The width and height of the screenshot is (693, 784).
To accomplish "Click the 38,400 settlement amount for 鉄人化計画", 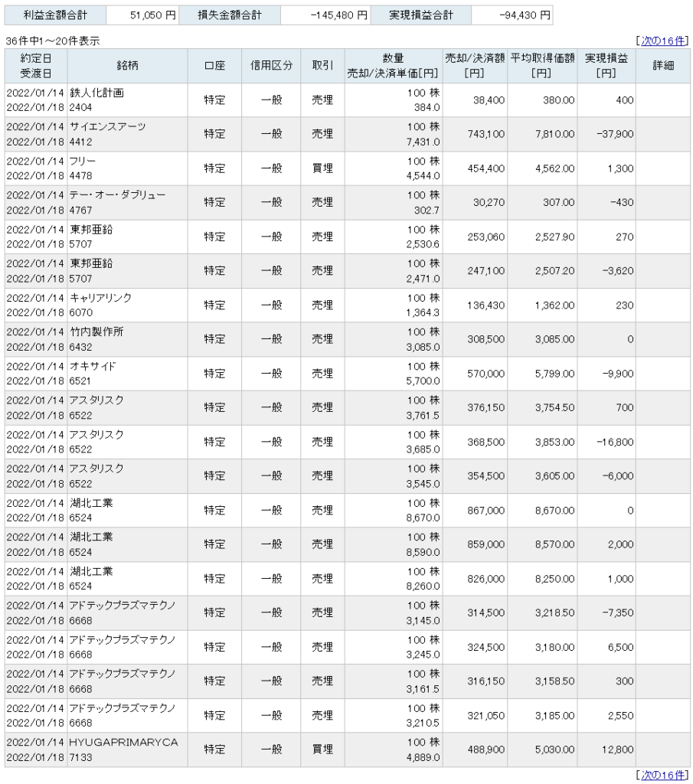I will pyautogui.click(x=489, y=100).
